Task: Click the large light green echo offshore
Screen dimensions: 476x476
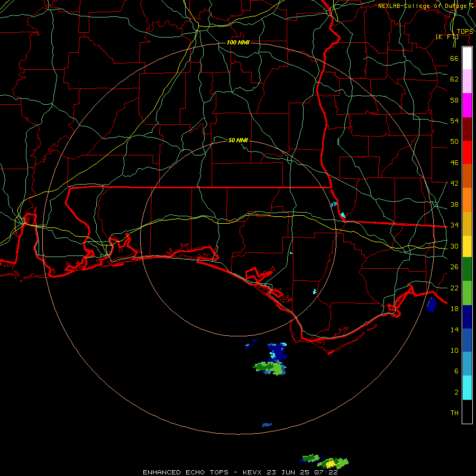Action: click(x=270, y=368)
